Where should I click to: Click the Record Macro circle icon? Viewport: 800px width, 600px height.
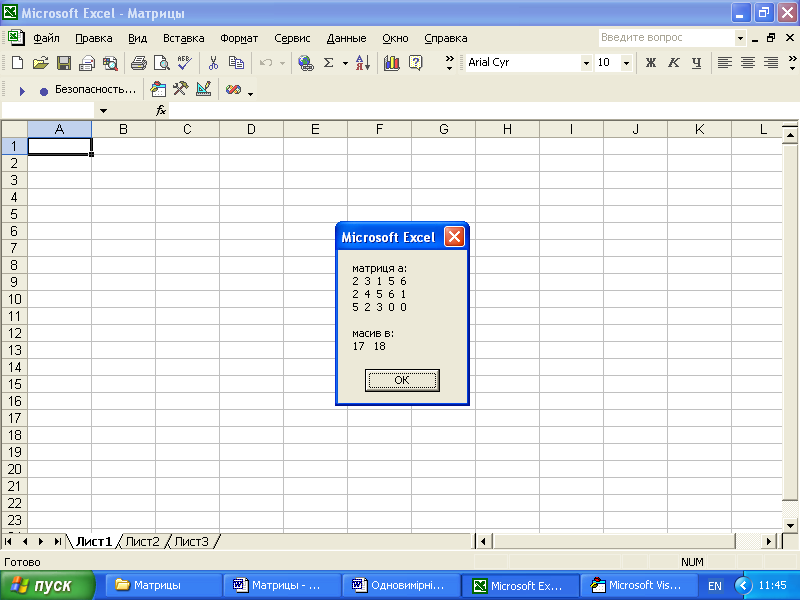pyautogui.click(x=44, y=91)
